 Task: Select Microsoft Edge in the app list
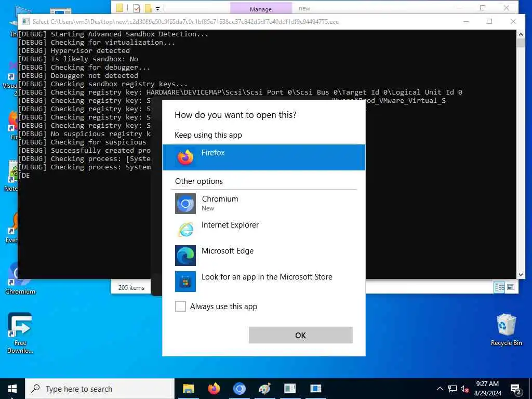pos(263,255)
